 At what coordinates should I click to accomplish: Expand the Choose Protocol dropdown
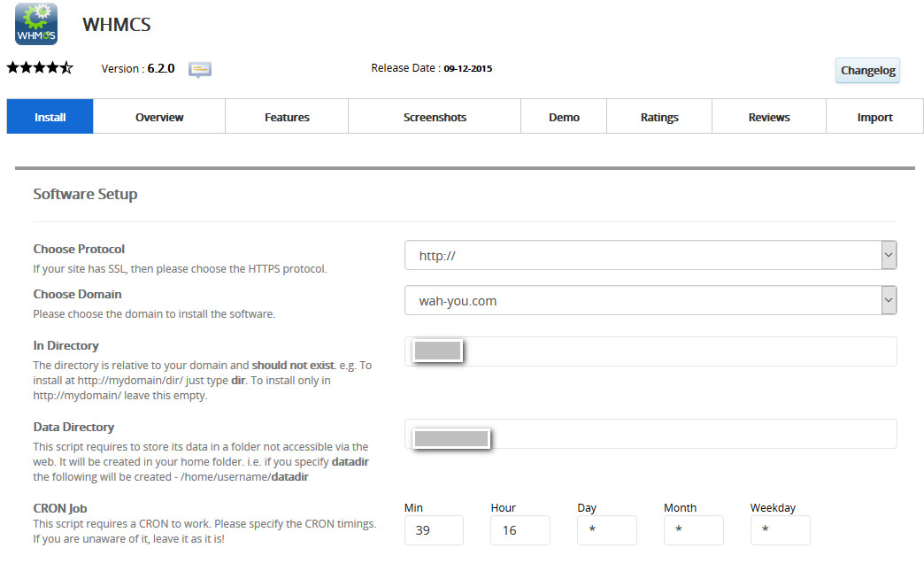point(651,255)
